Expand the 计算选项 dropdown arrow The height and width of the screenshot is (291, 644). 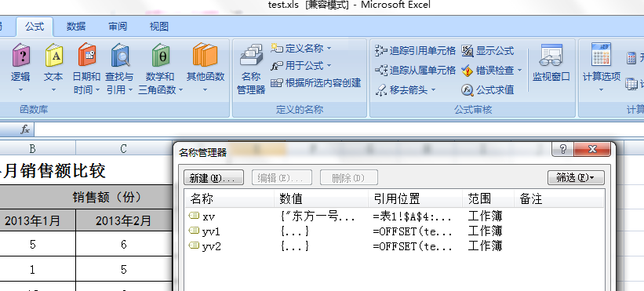point(602,89)
